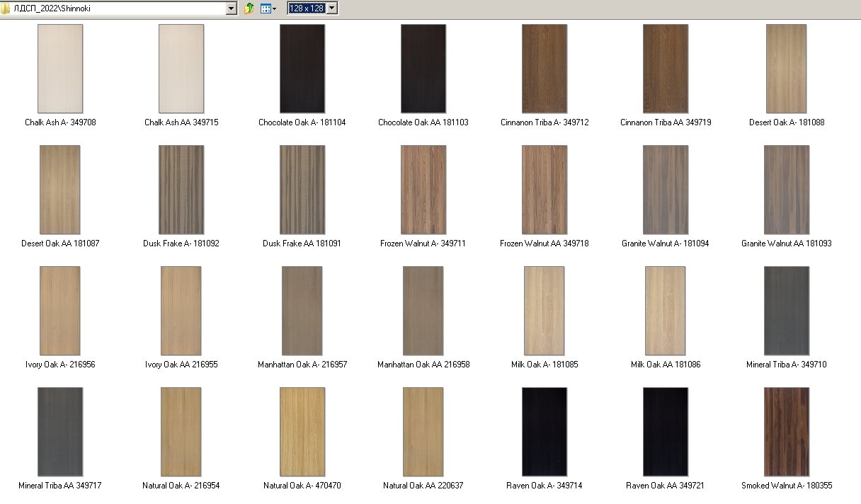Select the Natural Oak A- 470470 swatch

click(x=302, y=432)
